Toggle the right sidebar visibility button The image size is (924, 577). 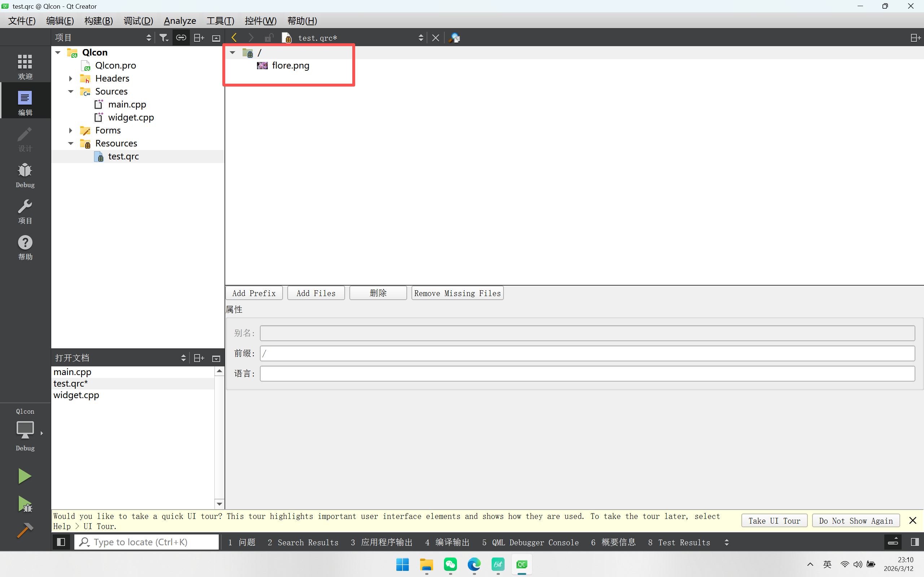point(915,542)
